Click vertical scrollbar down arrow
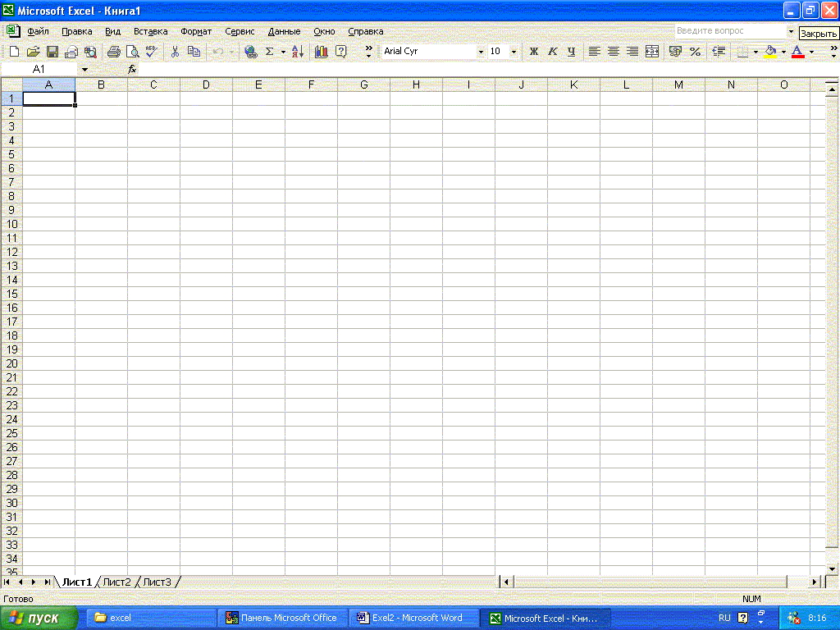The height and width of the screenshot is (630, 840). (832, 569)
